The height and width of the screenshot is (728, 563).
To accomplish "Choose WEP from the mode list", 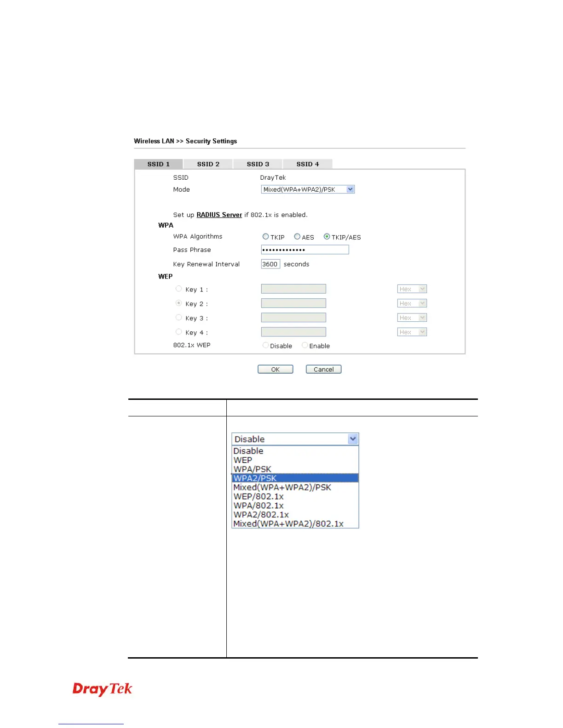I will tap(295, 460).
